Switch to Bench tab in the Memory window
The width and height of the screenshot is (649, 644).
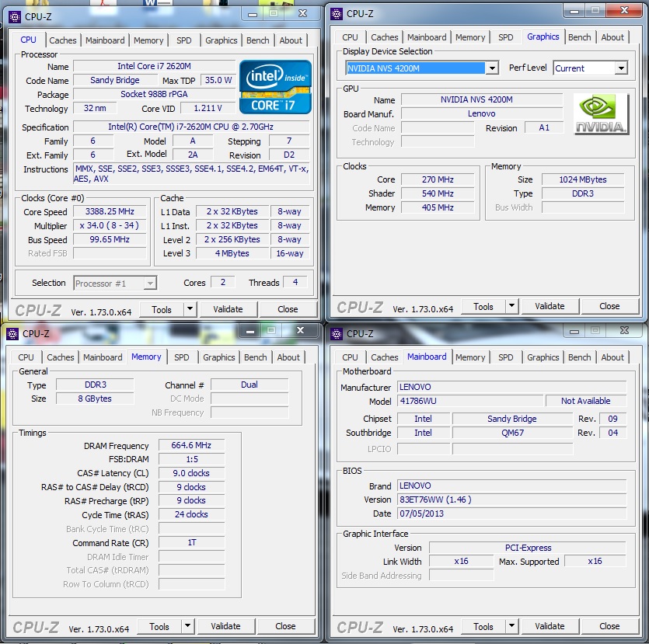click(256, 357)
